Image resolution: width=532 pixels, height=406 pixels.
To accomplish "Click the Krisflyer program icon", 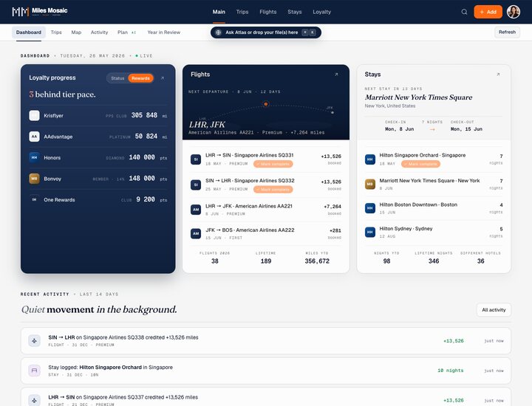I will (34, 116).
